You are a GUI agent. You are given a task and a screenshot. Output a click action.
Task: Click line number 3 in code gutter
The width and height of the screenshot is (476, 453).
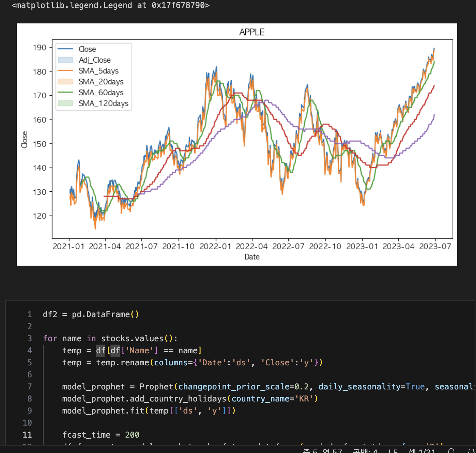coord(29,339)
